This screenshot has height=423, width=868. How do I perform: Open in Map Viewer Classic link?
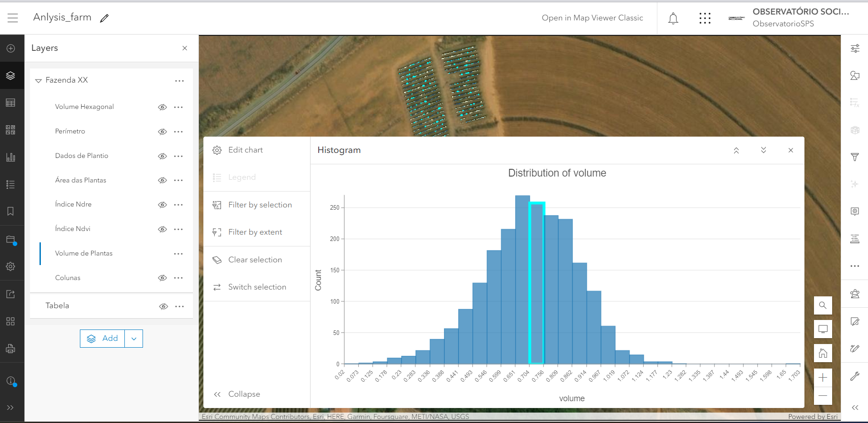592,18
